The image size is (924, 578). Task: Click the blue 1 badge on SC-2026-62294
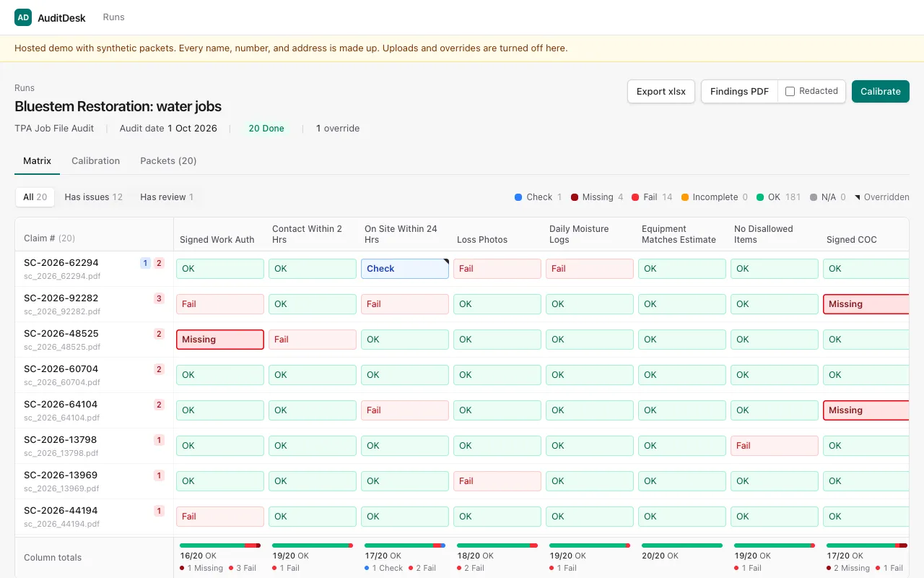tap(145, 263)
